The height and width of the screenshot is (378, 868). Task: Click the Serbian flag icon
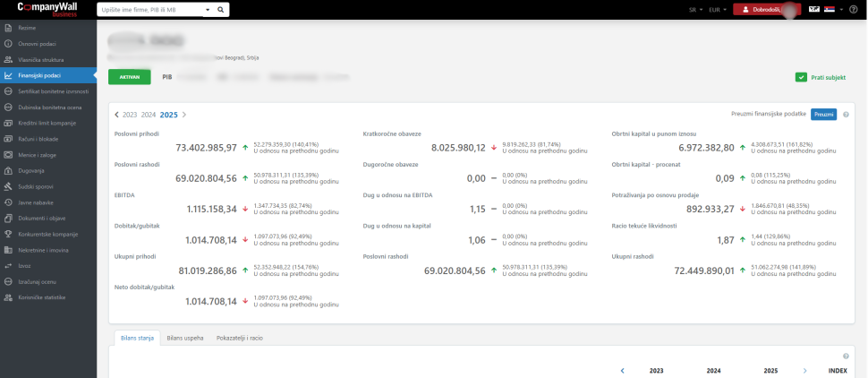pyautogui.click(x=829, y=10)
